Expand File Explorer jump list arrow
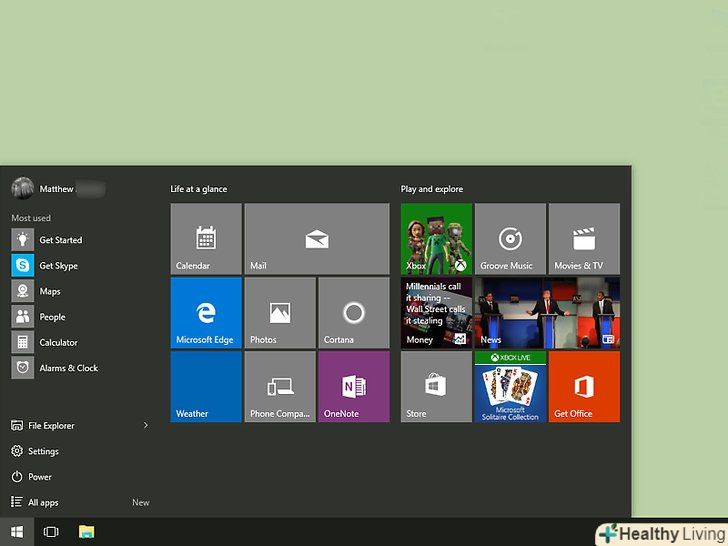The height and width of the screenshot is (546, 728). pos(146,426)
